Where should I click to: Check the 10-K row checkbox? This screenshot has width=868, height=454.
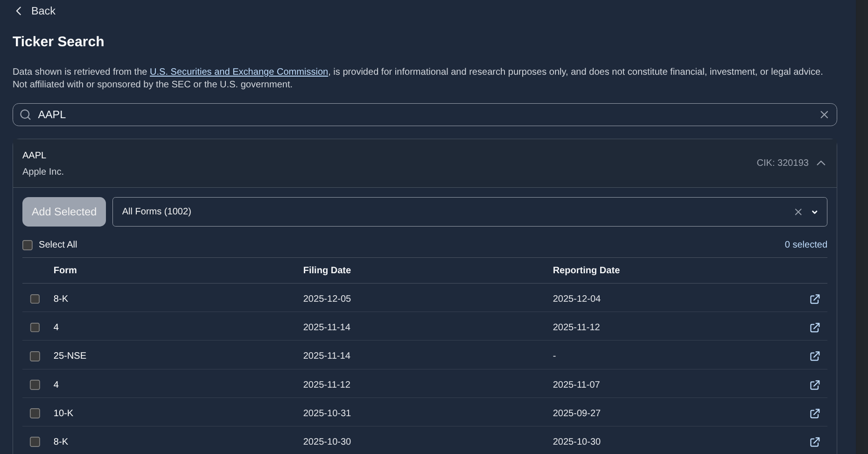pos(35,413)
